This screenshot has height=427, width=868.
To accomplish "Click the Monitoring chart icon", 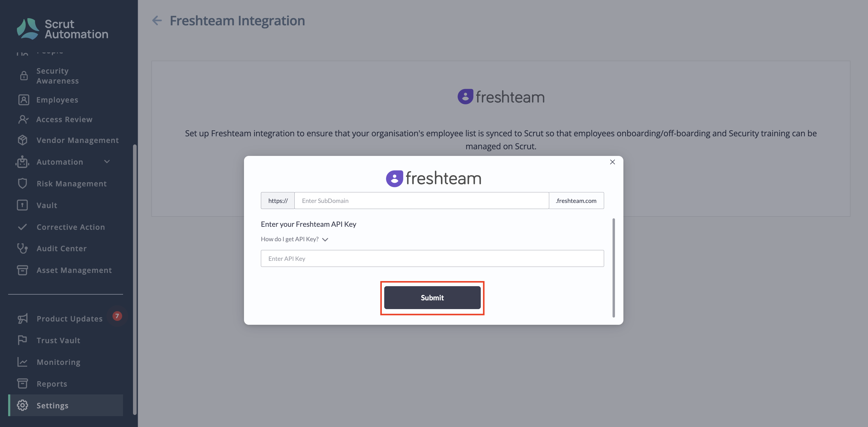I will [x=23, y=362].
